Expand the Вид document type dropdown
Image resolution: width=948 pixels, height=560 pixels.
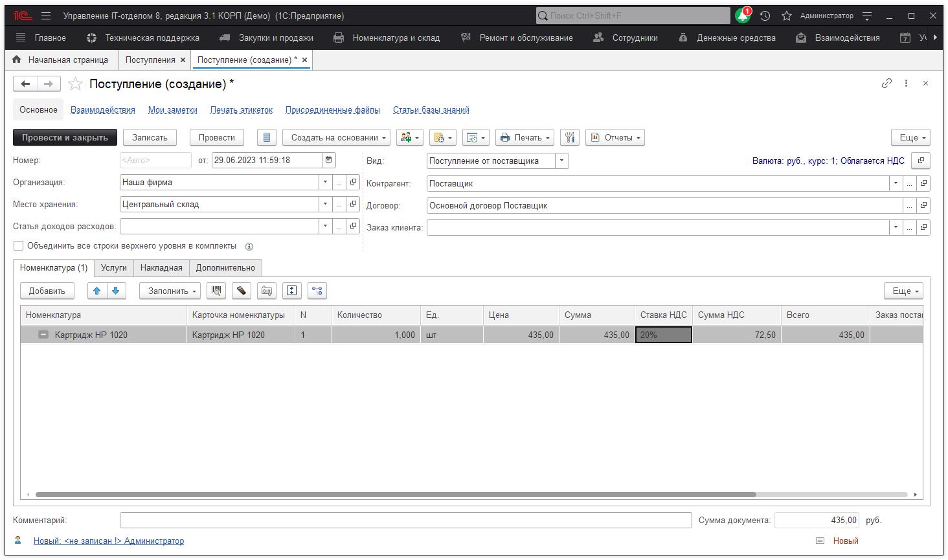[561, 161]
